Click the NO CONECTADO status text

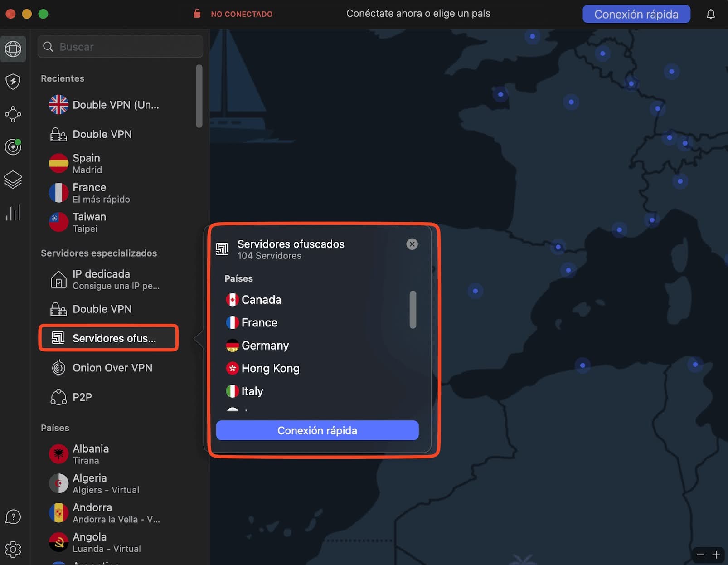tap(242, 14)
